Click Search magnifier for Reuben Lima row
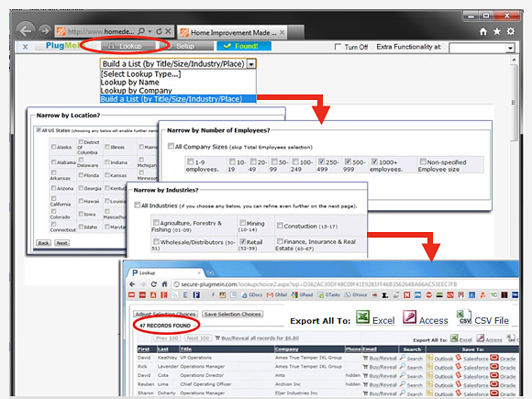532x399 pixels. [x=403, y=384]
